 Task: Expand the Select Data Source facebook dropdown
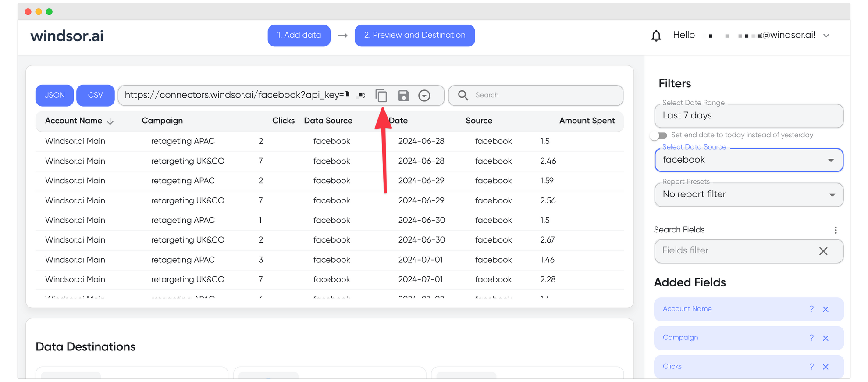point(749,160)
